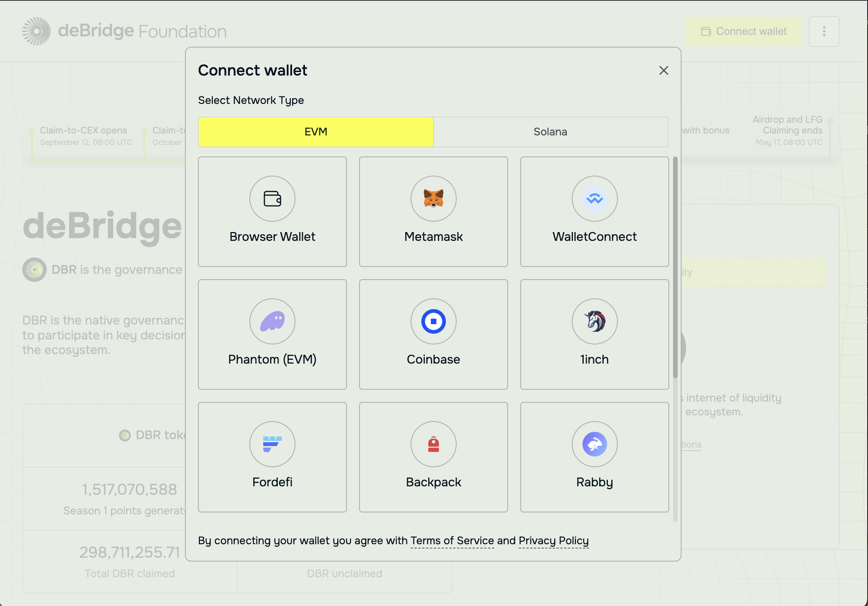Viewport: 868px width, 606px height.
Task: Select the Rabby wallet
Action: point(595,457)
